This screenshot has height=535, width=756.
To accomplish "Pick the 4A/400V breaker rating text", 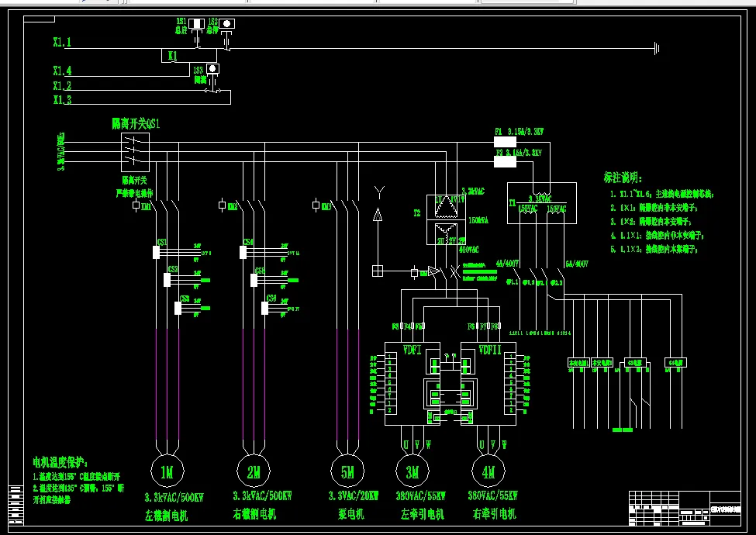I will pos(507,264).
